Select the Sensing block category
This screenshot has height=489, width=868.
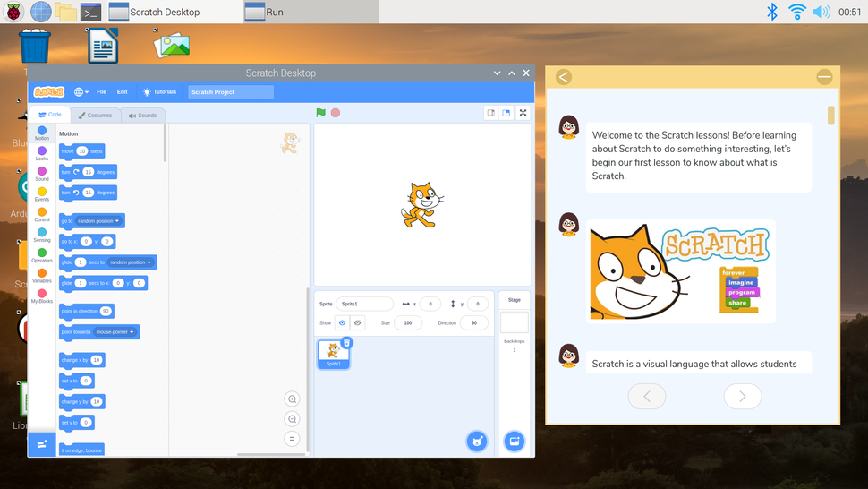(42, 236)
